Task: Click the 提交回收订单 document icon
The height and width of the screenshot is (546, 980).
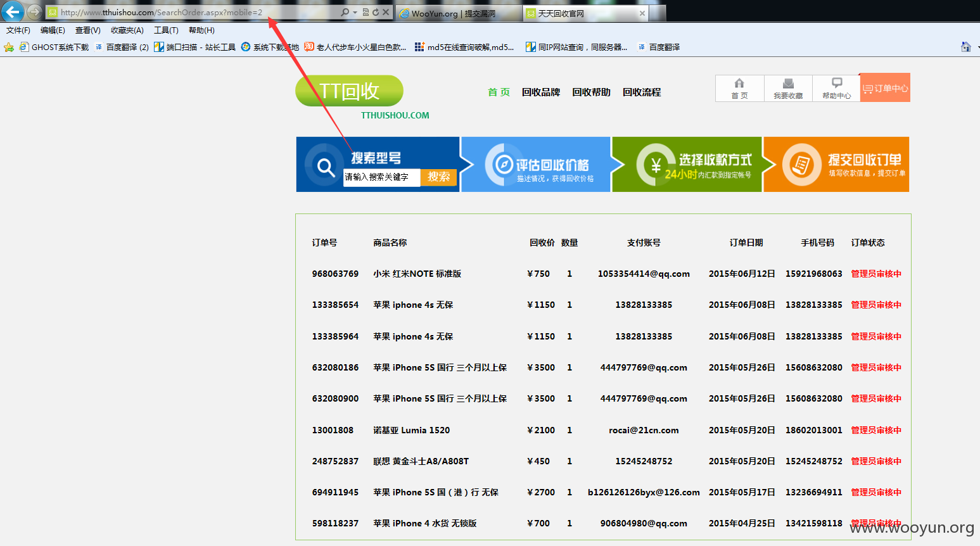Action: click(x=801, y=165)
